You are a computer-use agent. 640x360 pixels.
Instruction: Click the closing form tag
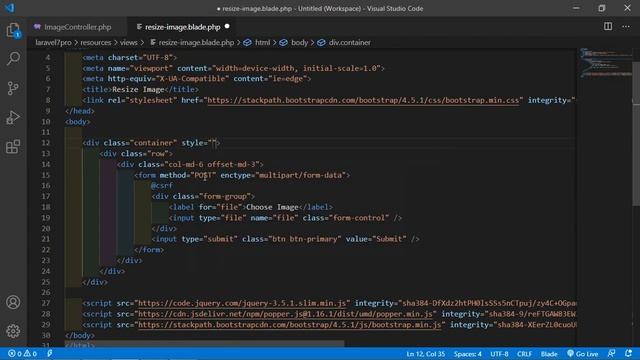coord(149,249)
